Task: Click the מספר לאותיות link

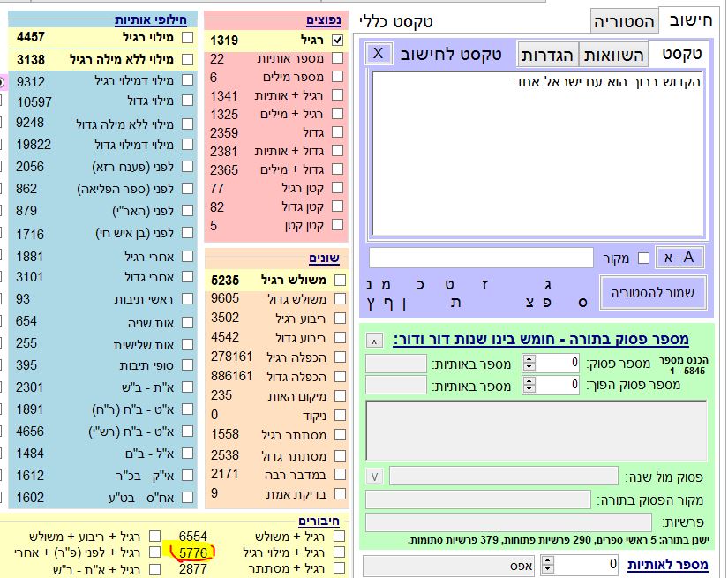Action: 666,565
